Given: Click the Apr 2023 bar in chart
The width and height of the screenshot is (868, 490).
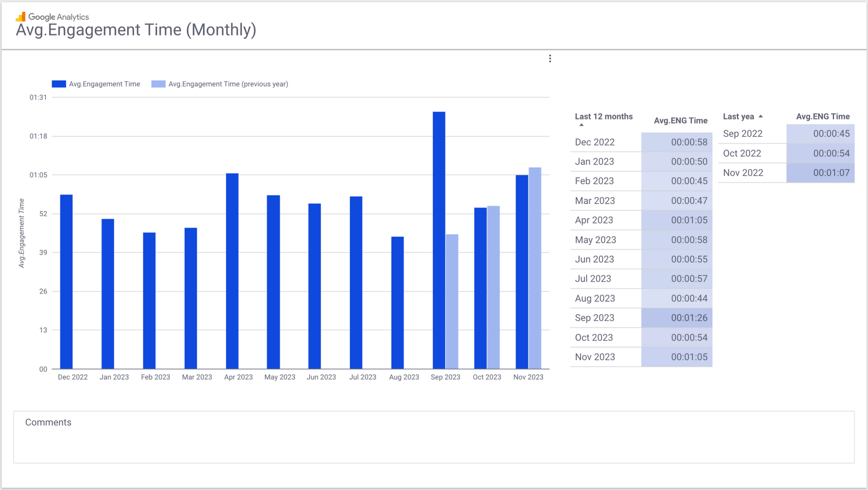Looking at the screenshot, I should coord(232,271).
